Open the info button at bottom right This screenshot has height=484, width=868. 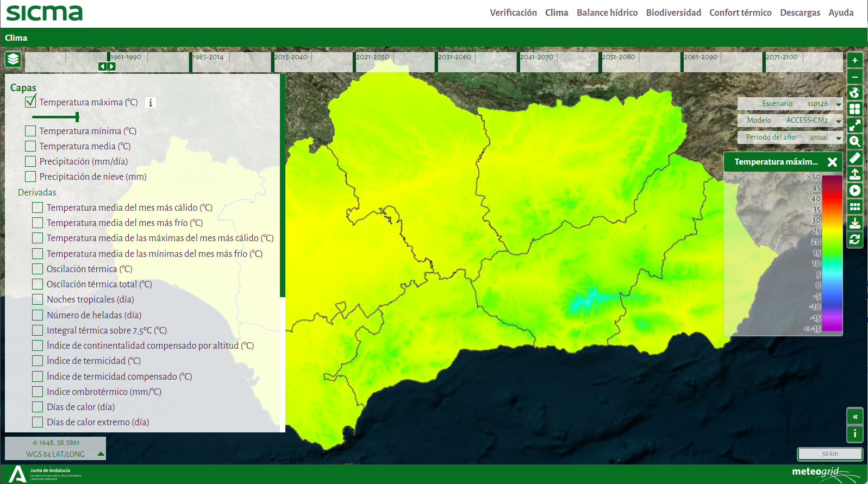855,433
